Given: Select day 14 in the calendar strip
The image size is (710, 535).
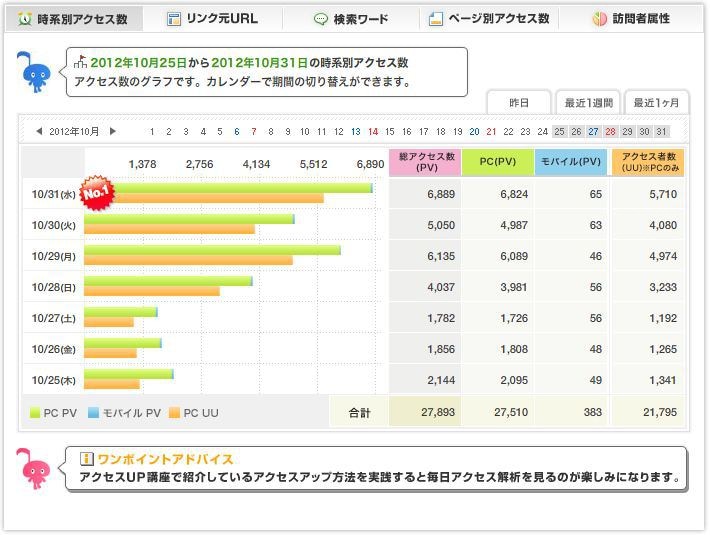Looking at the screenshot, I should (x=373, y=132).
